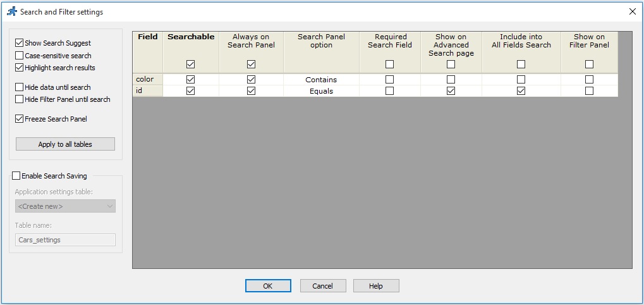This screenshot has width=644, height=305.
Task: Uncheck Include into All Fields Search for id
Action: [521, 91]
